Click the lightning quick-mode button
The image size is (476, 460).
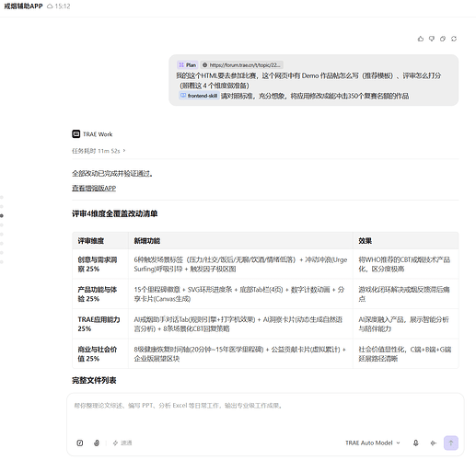click(122, 443)
